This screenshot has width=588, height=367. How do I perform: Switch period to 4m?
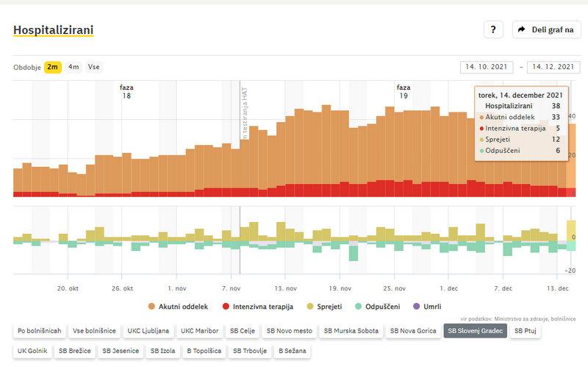(x=73, y=67)
